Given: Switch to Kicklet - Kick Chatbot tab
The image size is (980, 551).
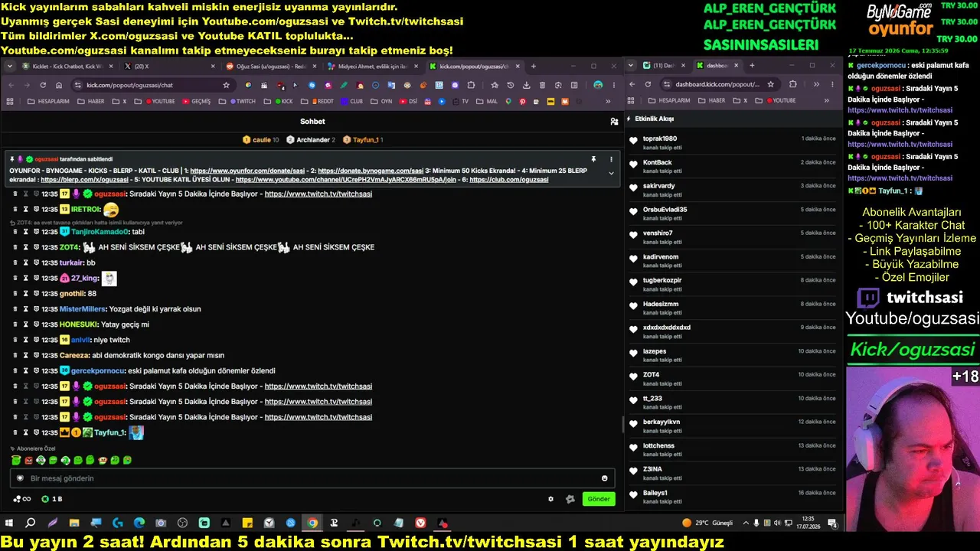Looking at the screenshot, I should pos(66,67).
